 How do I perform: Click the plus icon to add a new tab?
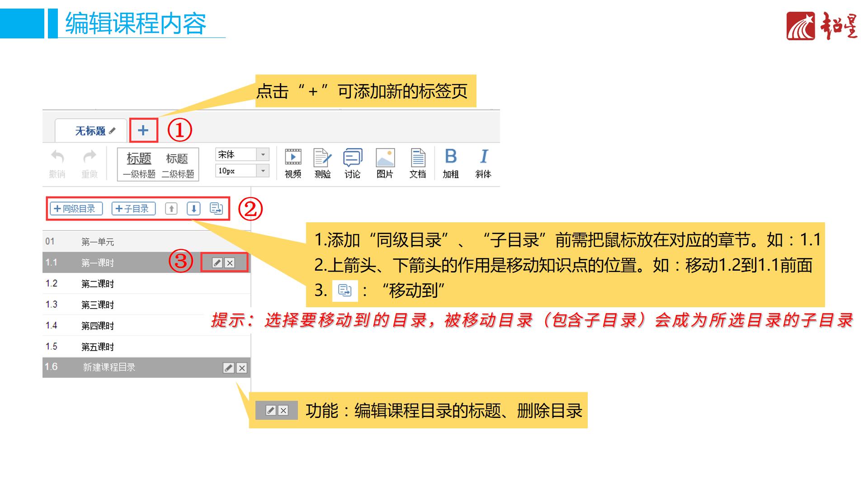pyautogui.click(x=143, y=131)
